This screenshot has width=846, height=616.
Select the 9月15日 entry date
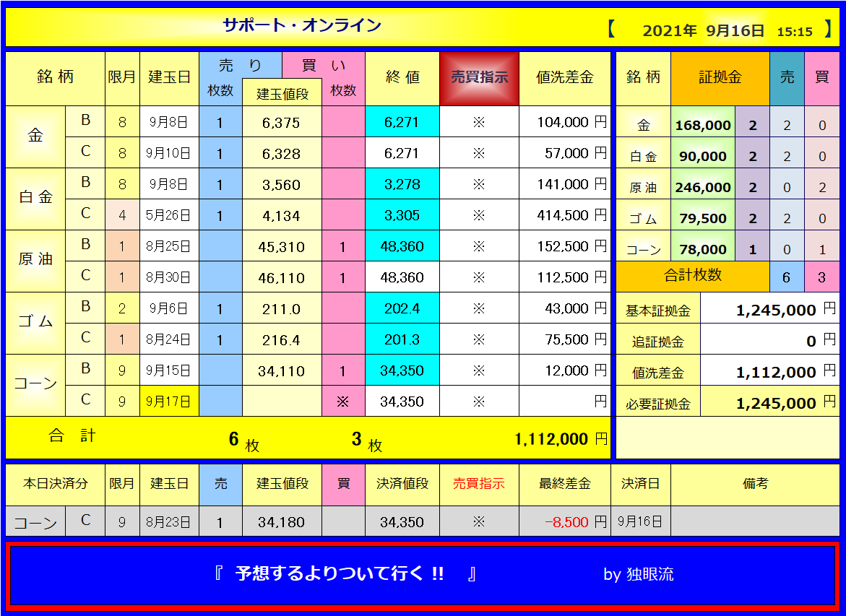point(169,370)
